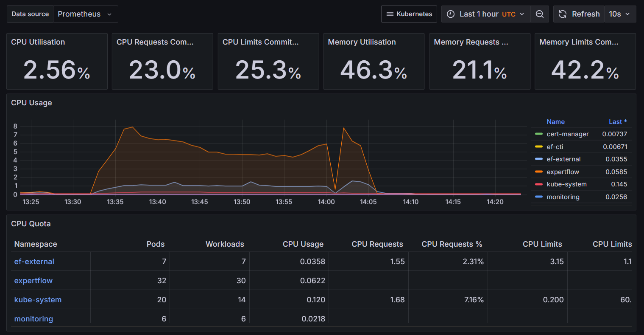The height and width of the screenshot is (335, 644).
Task: Click the zoom out time range icon
Action: tap(539, 14)
